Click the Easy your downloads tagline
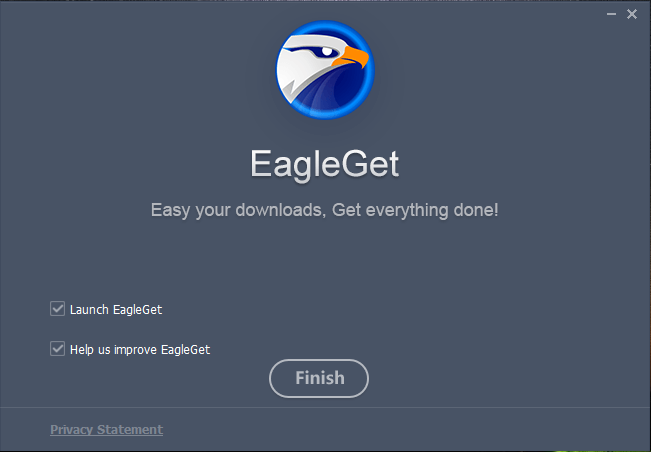The height and width of the screenshot is (452, 651). 237,210
